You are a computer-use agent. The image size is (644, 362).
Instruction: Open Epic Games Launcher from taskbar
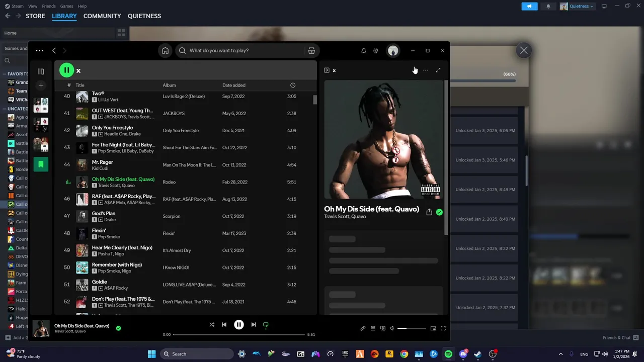[x=345, y=354]
